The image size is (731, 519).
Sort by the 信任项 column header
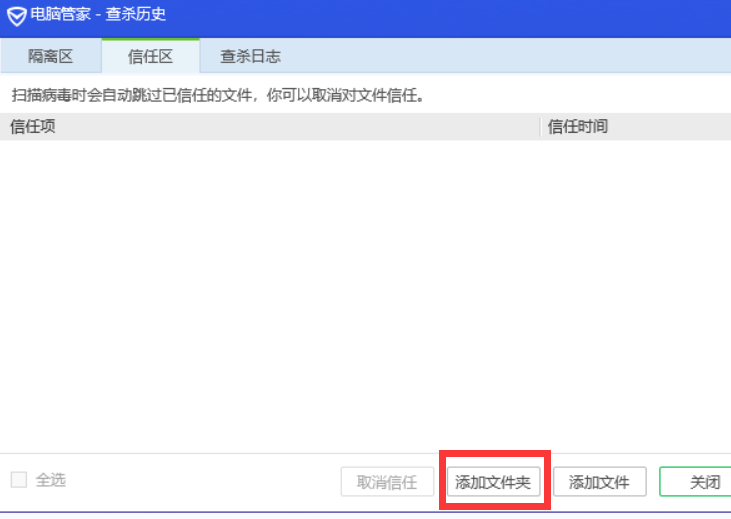(x=269, y=126)
